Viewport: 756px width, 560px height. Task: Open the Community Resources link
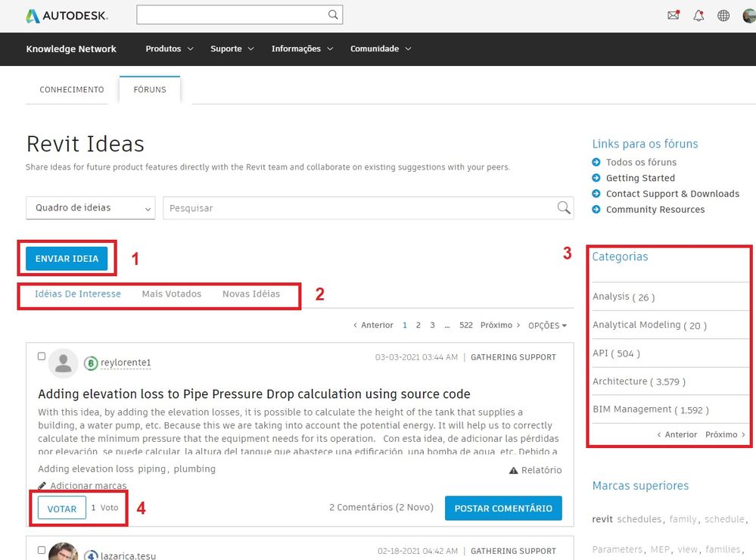pos(655,210)
